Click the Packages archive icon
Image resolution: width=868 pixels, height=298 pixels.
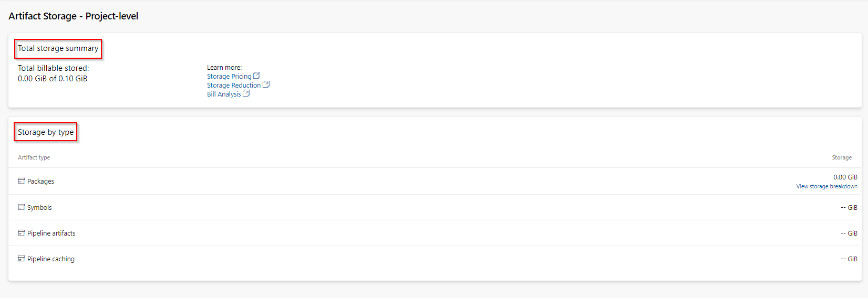point(21,181)
